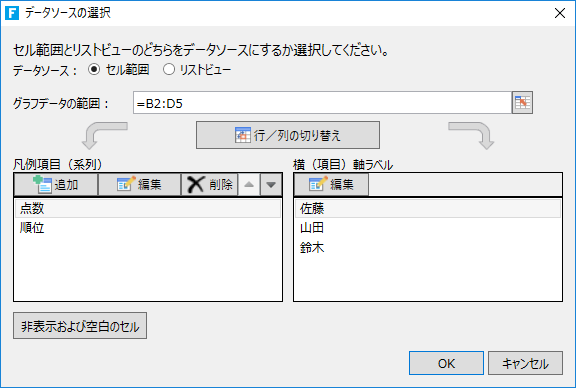Click the Forguncy F logo in title bar

(12, 13)
